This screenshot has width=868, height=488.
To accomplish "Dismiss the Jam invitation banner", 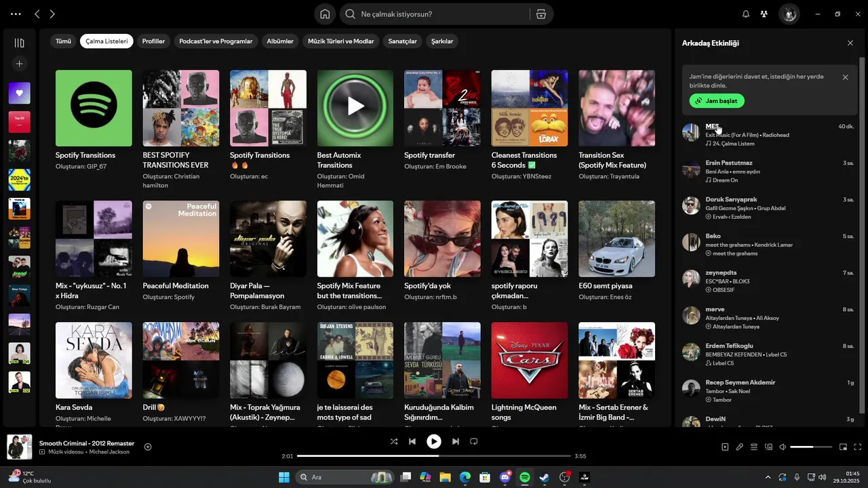I will 845,77.
